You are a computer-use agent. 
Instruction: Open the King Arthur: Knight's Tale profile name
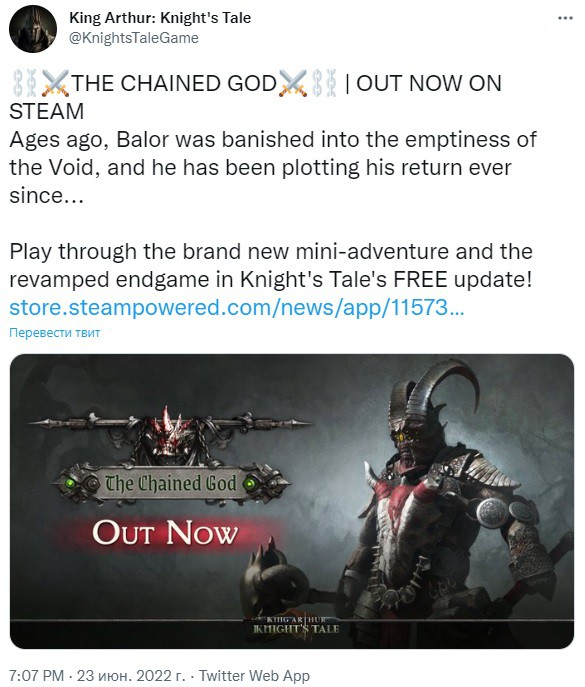coord(160,18)
